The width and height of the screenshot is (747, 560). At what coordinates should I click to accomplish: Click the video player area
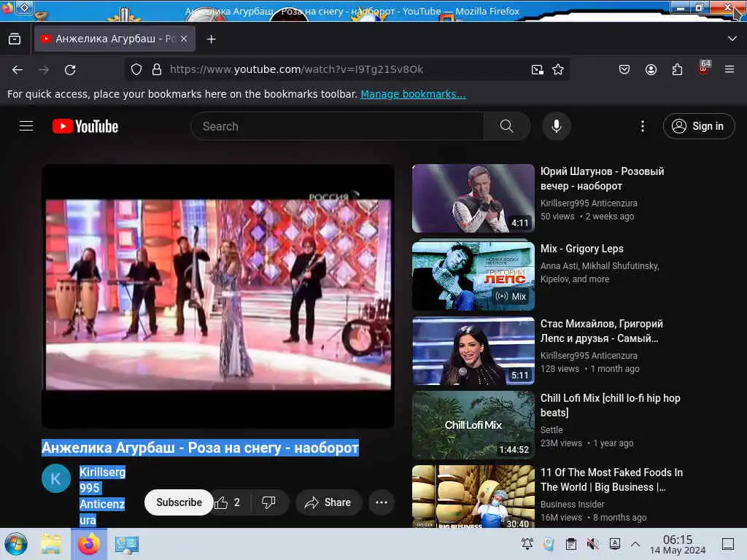(x=218, y=296)
